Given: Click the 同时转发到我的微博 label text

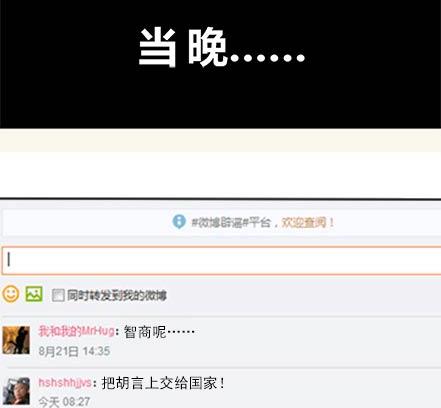Looking at the screenshot, I should pyautogui.click(x=117, y=295).
